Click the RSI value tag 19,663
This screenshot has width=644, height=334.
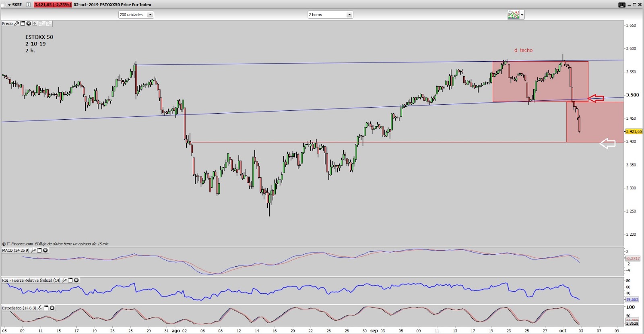point(632,299)
